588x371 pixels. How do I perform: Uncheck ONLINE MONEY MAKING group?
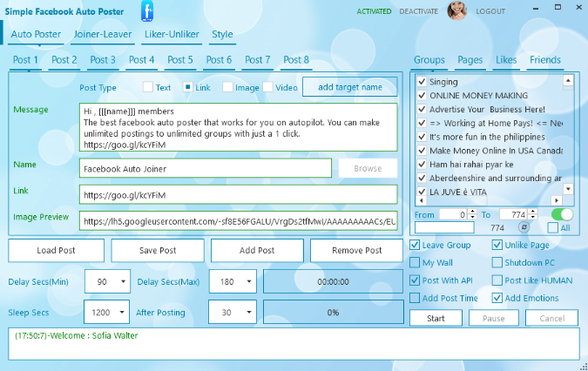pos(422,95)
